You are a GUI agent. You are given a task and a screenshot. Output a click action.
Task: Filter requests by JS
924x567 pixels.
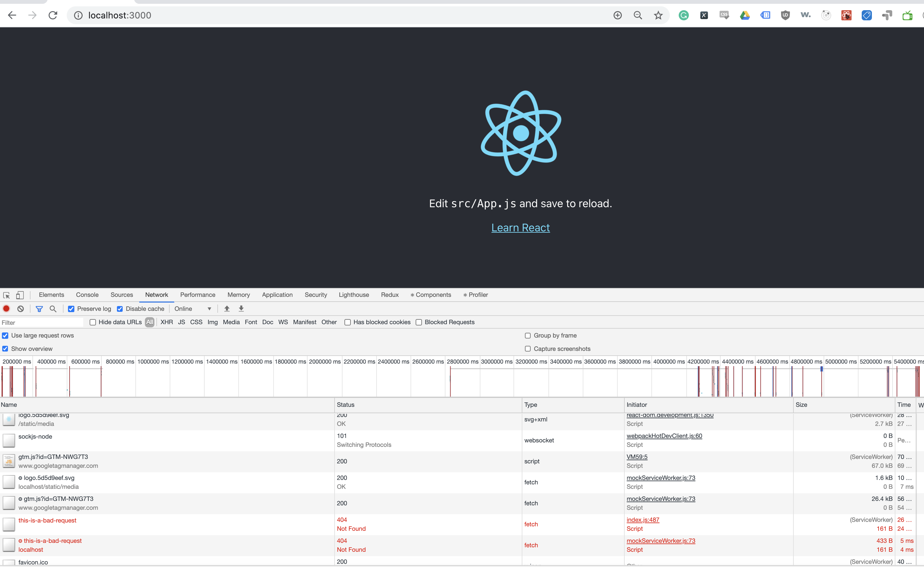pos(181,322)
